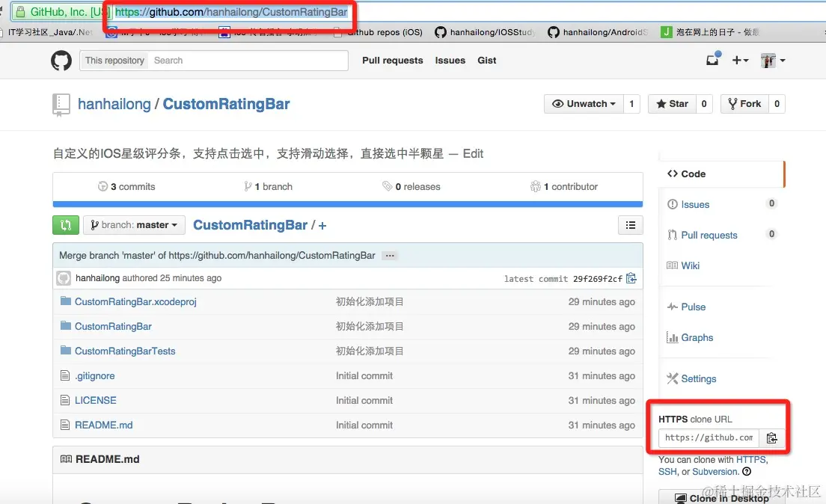Switch to the file list view icon
826x504 pixels.
point(630,225)
